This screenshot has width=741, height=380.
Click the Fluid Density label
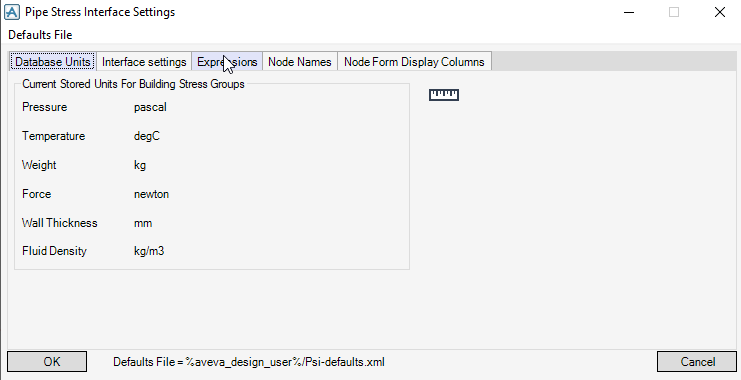pyautogui.click(x=54, y=251)
